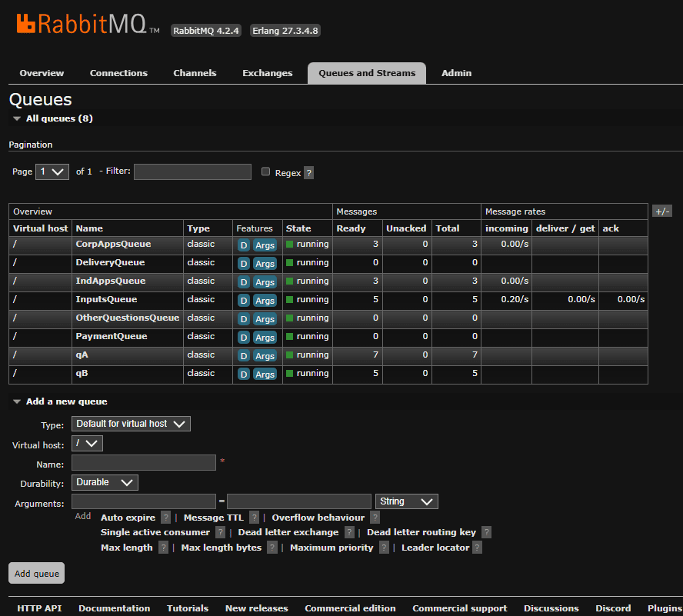Click the help icon next to Regex
This screenshot has height=616, width=683.
[308, 173]
